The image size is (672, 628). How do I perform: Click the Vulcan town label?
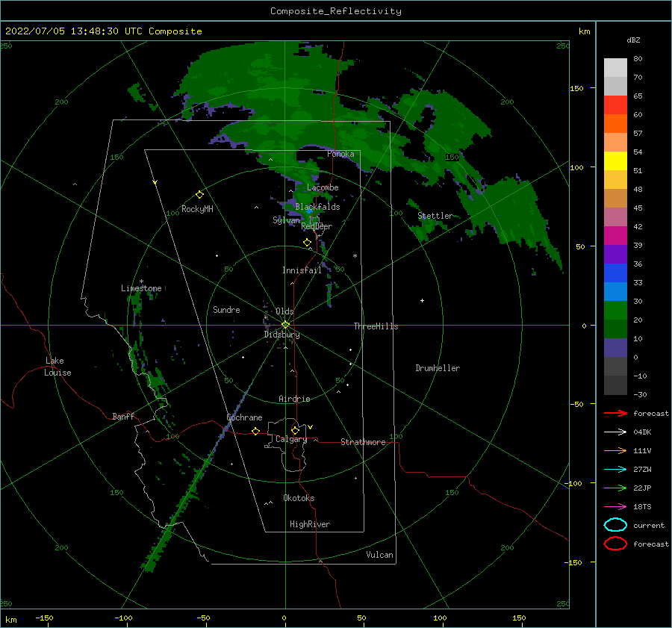pyautogui.click(x=380, y=555)
